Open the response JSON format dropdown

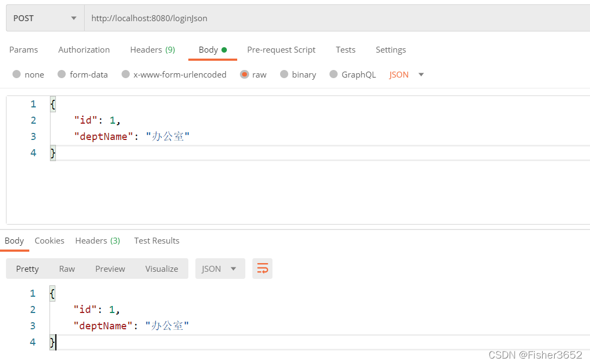coord(220,269)
